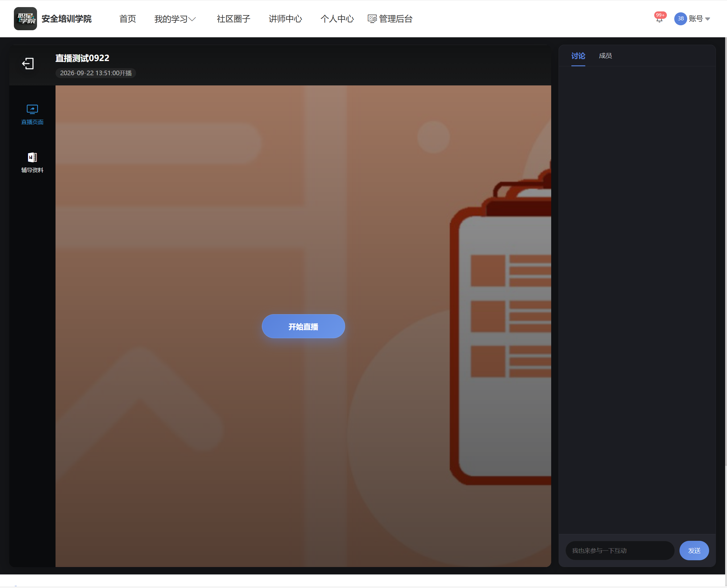Click the live preview cover image
The height and width of the screenshot is (588, 727).
pyautogui.click(x=303, y=326)
